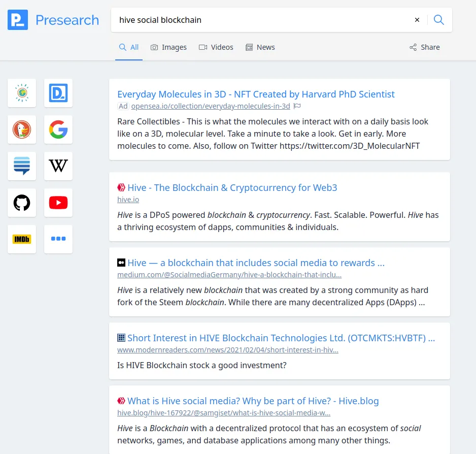
Task: Click the modernreaders grid favicon
Action: (x=121, y=338)
